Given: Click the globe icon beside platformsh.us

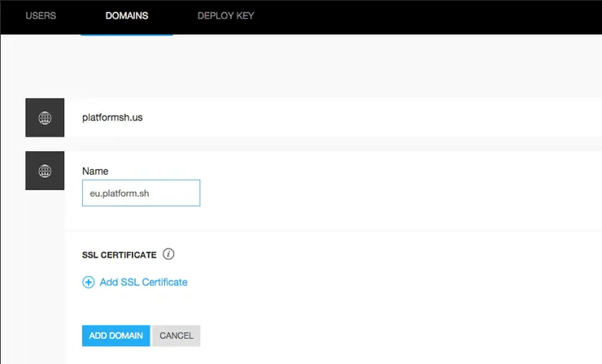Looking at the screenshot, I should point(45,118).
